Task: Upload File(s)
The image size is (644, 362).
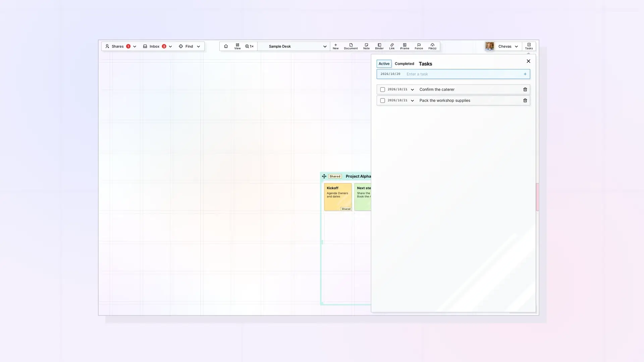Action: coord(432,46)
